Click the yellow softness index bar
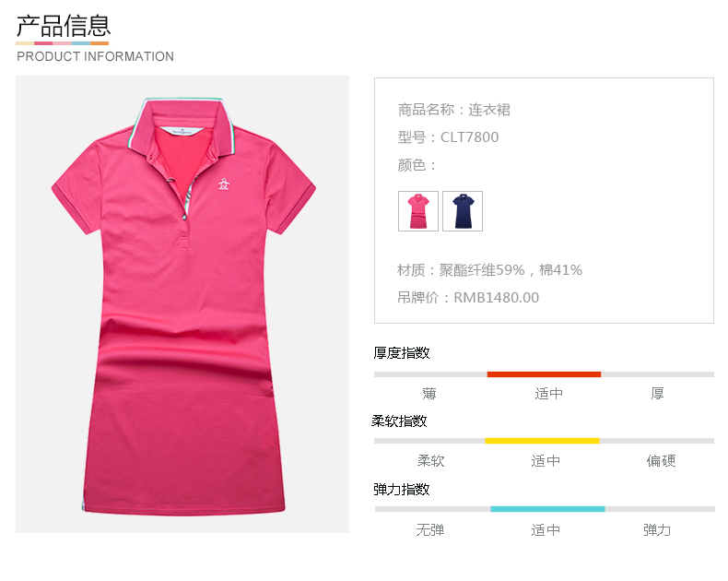 pos(542,441)
